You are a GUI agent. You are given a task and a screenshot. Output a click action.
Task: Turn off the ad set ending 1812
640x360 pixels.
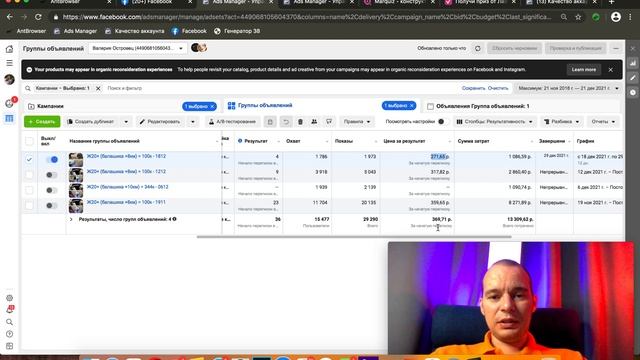click(x=51, y=160)
